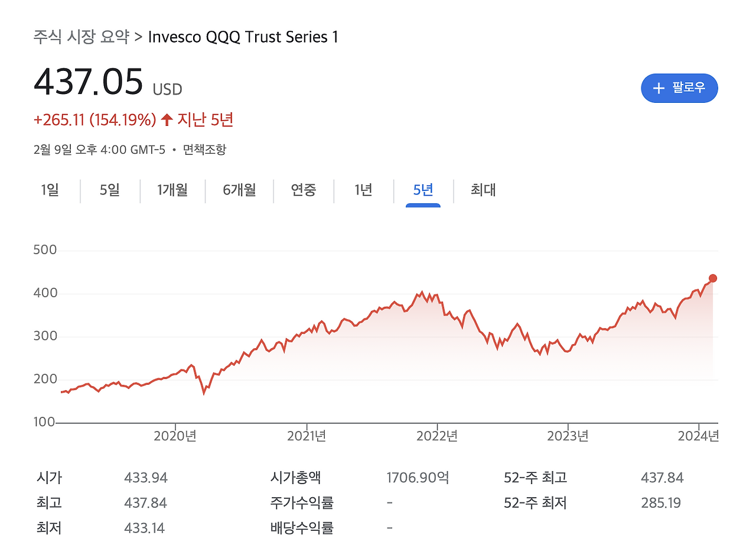Click the chart peak near 2022년

pyautogui.click(x=423, y=291)
